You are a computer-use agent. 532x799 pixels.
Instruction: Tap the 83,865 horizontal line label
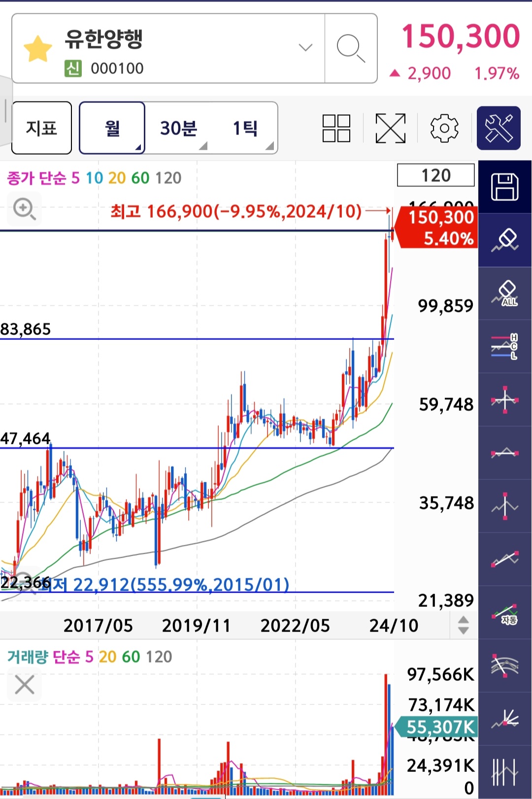point(26,329)
